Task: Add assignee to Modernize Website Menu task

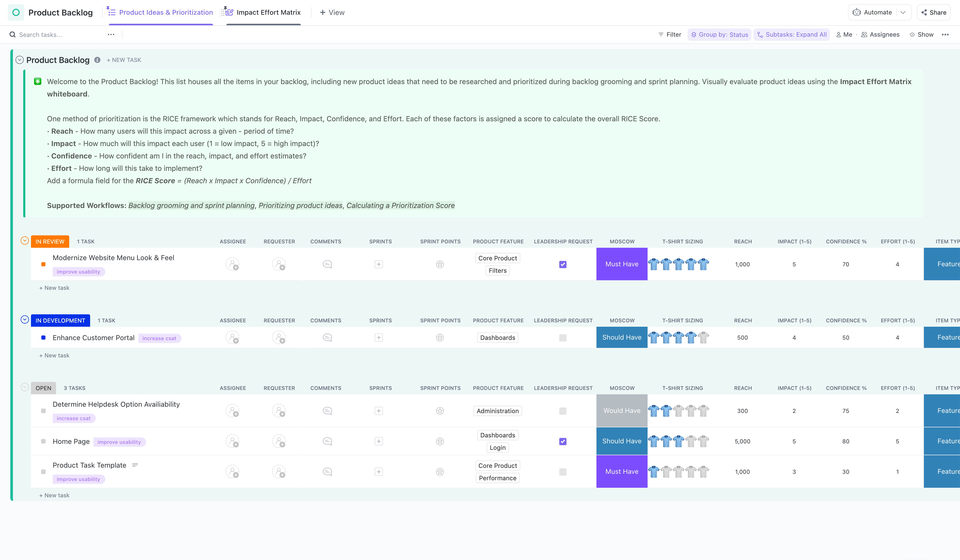Action: coord(232,264)
